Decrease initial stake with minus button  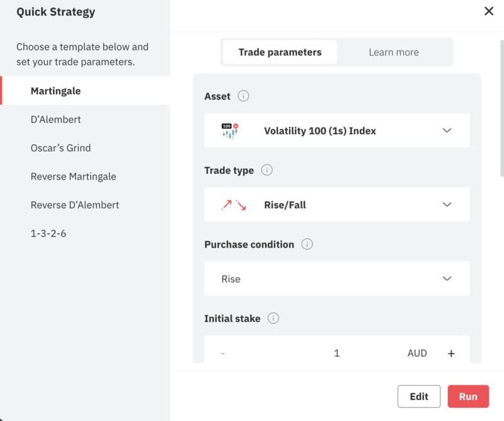pos(223,354)
